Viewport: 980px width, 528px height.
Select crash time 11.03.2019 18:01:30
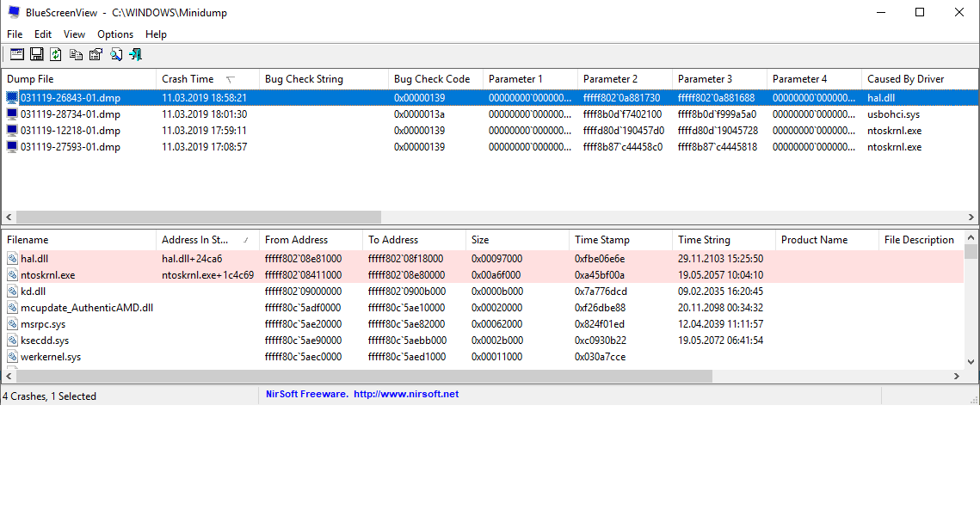[x=205, y=114]
